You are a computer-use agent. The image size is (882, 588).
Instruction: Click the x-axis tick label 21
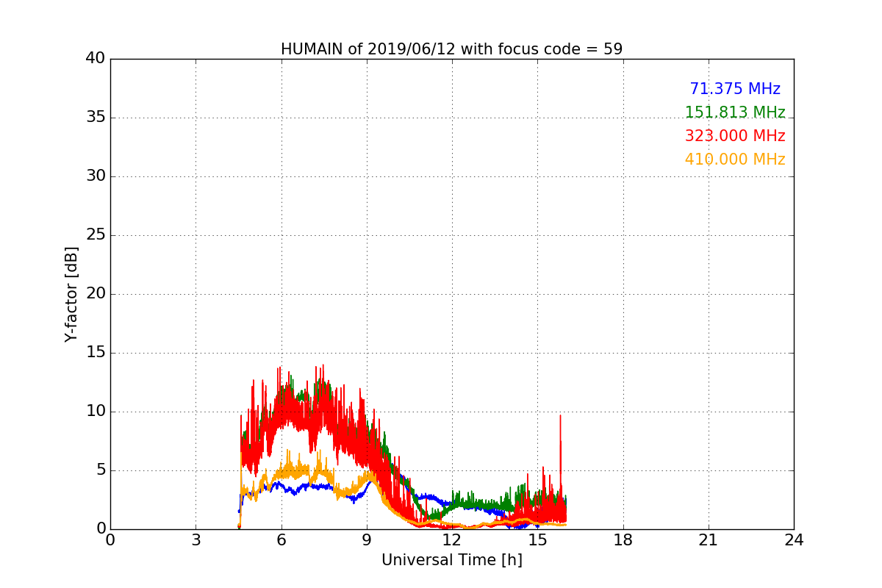pos(709,540)
